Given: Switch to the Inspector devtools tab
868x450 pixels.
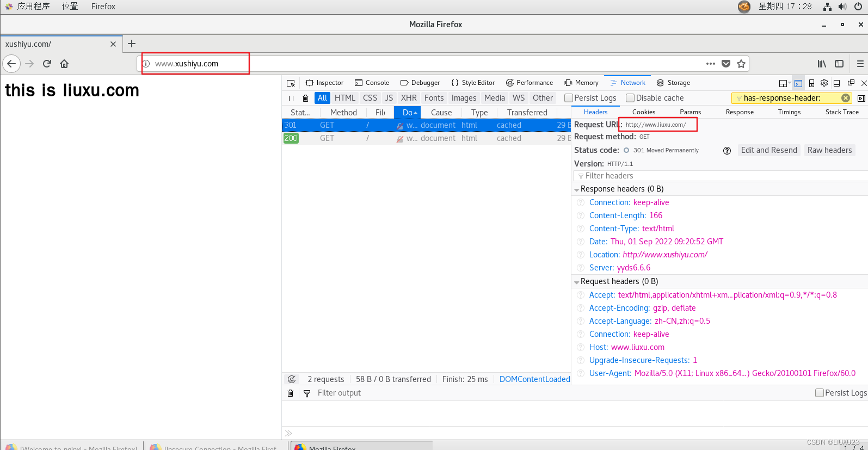Looking at the screenshot, I should pos(325,83).
